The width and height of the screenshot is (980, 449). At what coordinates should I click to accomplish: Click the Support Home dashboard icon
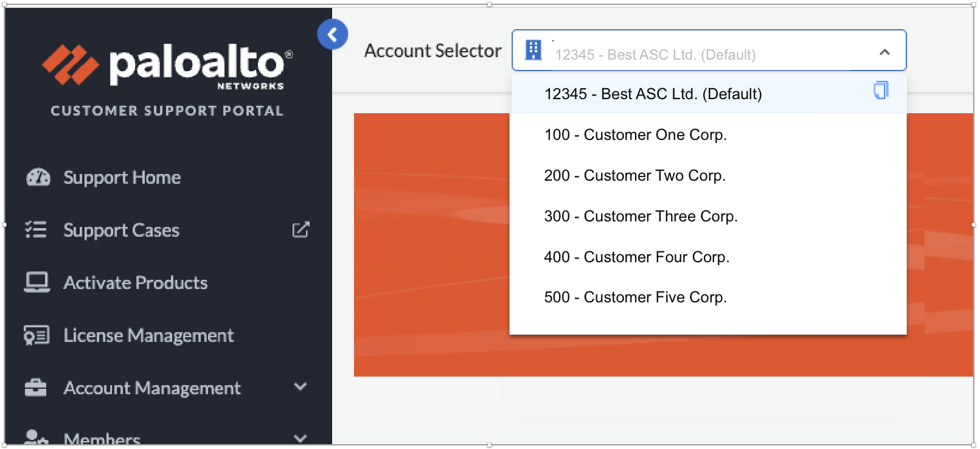(x=38, y=177)
